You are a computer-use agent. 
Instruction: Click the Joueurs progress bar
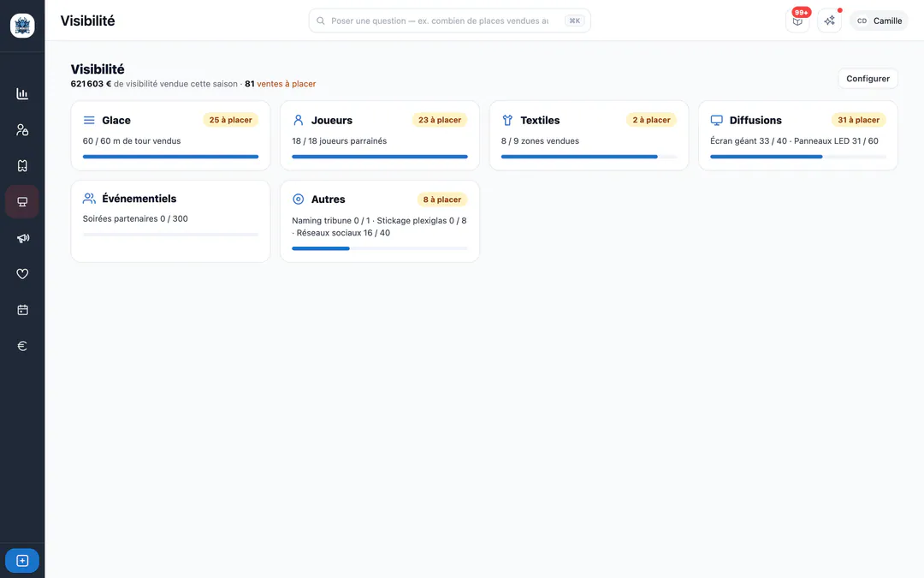(380, 157)
